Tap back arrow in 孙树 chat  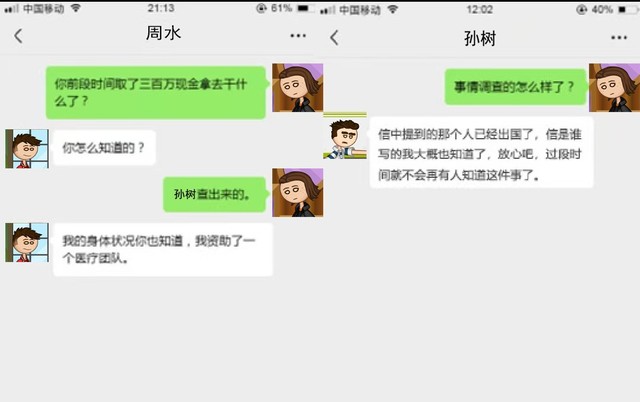pyautogui.click(x=334, y=38)
